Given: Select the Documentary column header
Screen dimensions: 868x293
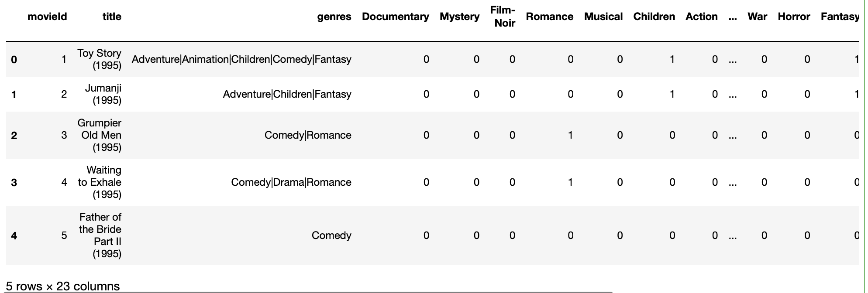Looking at the screenshot, I should coord(395,17).
